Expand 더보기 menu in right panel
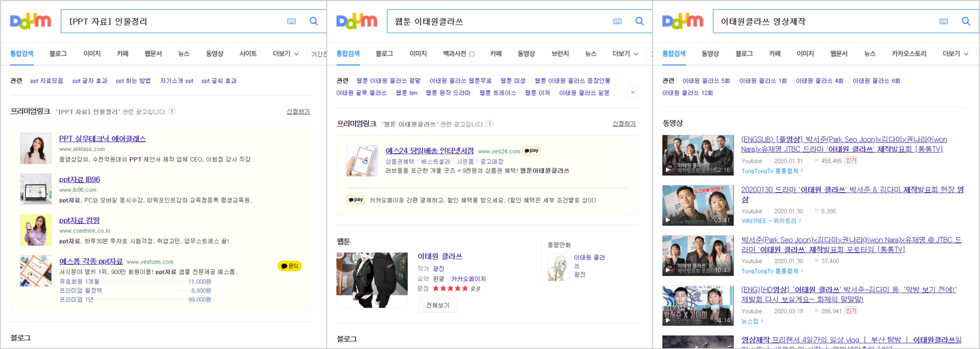The width and height of the screenshot is (980, 349). tap(955, 53)
